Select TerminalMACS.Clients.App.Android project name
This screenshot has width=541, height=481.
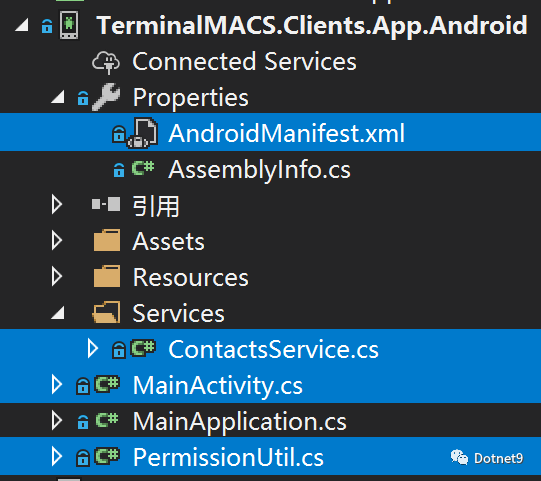pos(312,26)
